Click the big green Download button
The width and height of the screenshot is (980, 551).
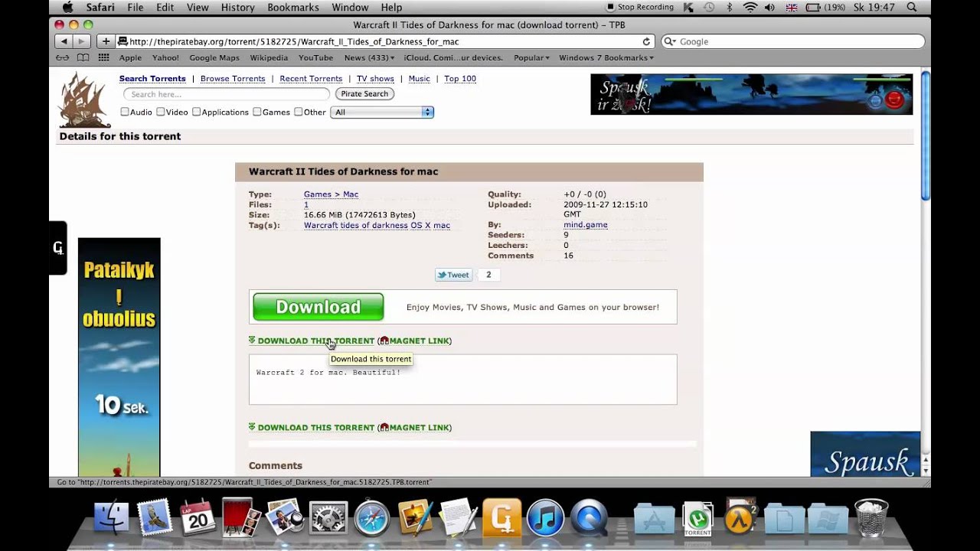[318, 307]
